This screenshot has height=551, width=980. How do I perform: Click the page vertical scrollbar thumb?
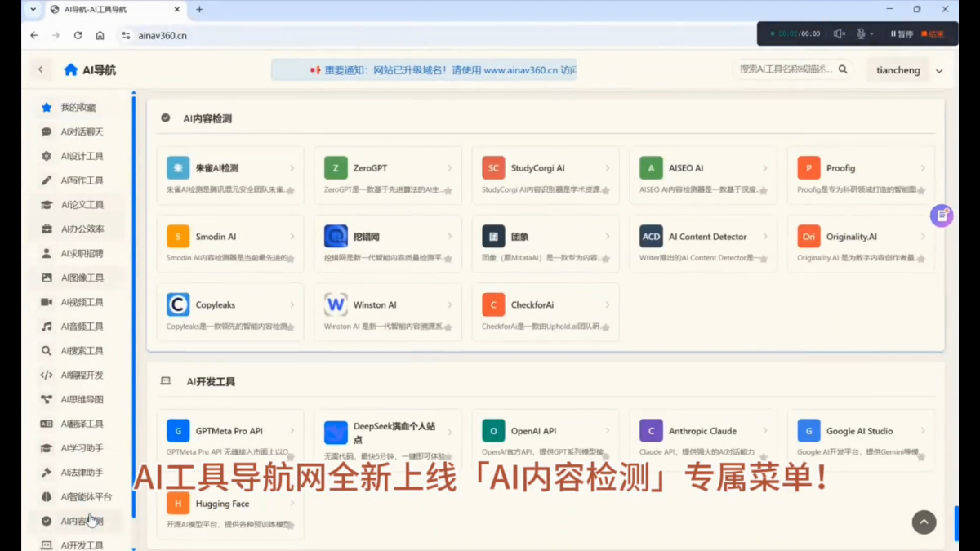tap(956, 523)
